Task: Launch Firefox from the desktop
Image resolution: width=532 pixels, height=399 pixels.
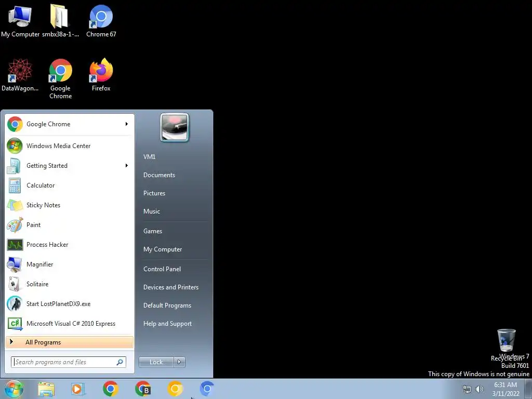Action: tap(101, 75)
